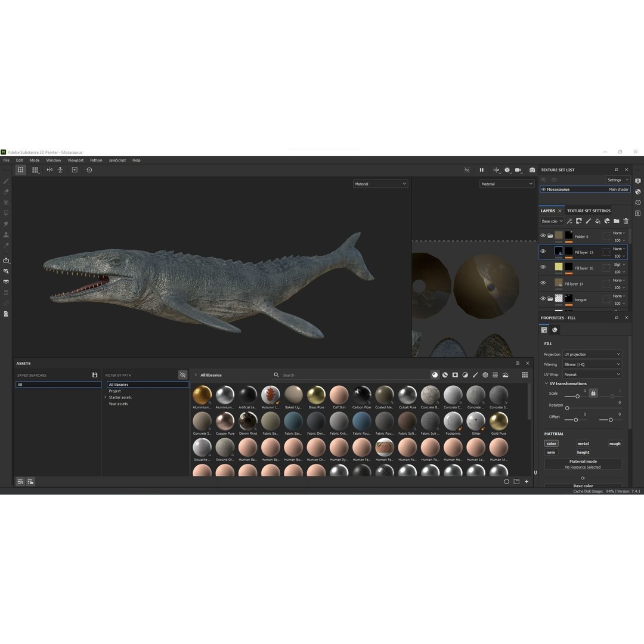
Task: Toggle horizontal mirror symmetry icon
Action: [49, 170]
